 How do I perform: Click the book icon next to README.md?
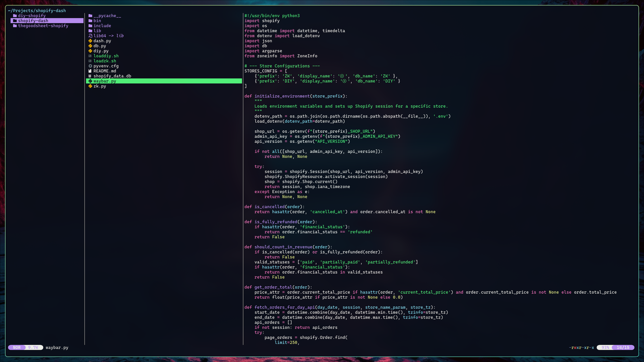point(90,71)
